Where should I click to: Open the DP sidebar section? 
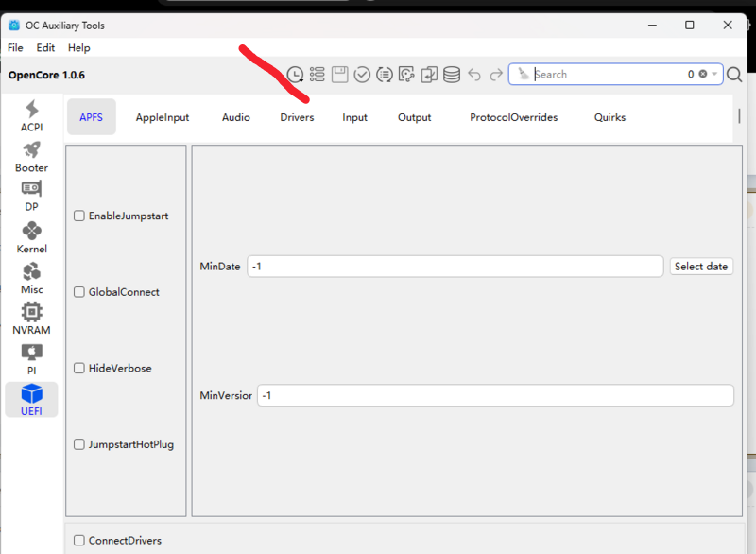[32, 197]
